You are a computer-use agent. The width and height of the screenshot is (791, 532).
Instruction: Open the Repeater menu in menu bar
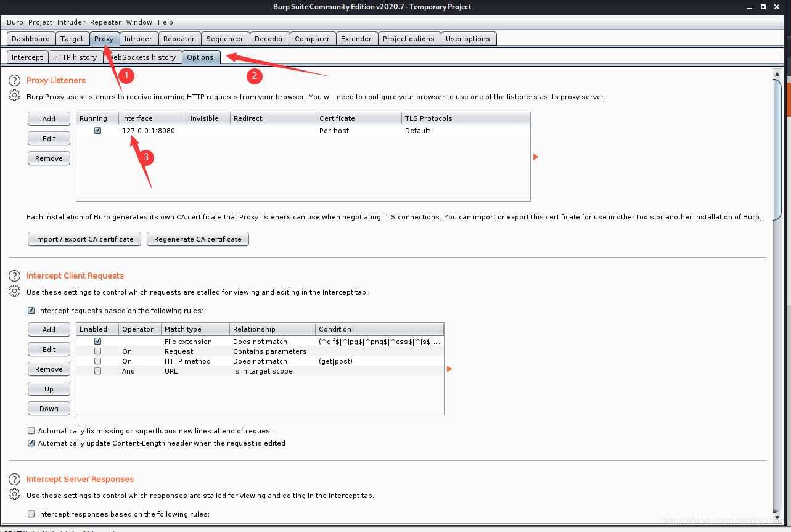tap(106, 22)
